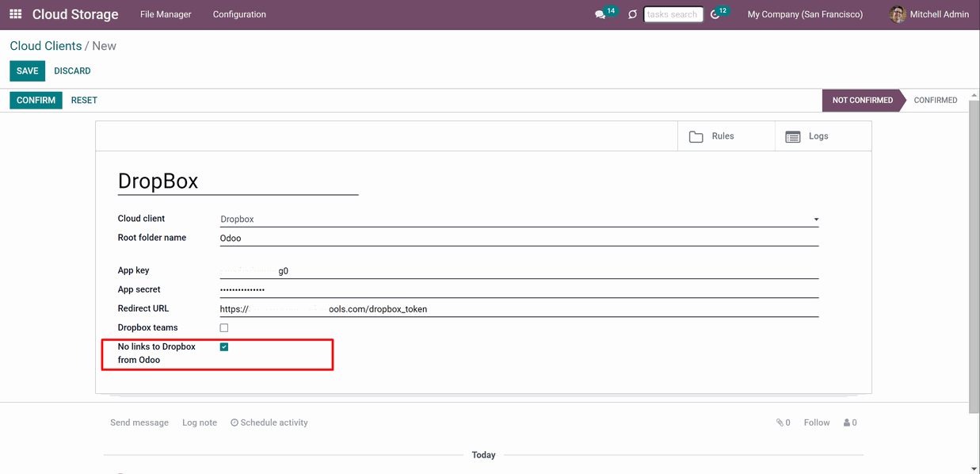Screen dimensions: 980x474
Task: Click Schedule activity link
Action: 269,423
